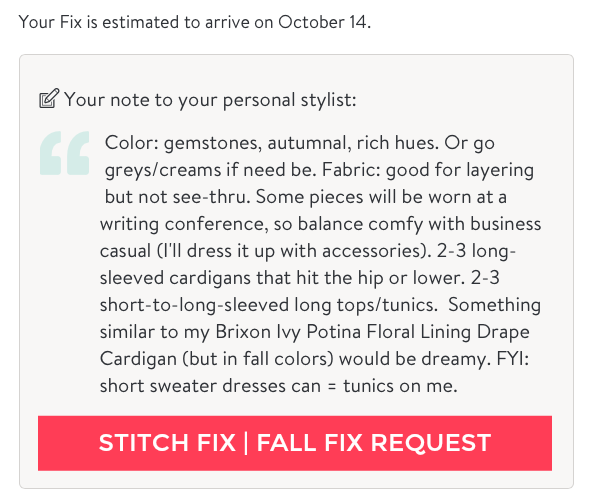Click the 'Your Fix is estimated' arrival text

pos(194,22)
